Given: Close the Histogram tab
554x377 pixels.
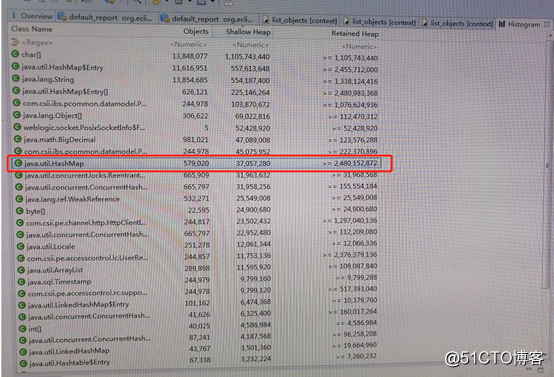Looking at the screenshot, I should (x=547, y=24).
